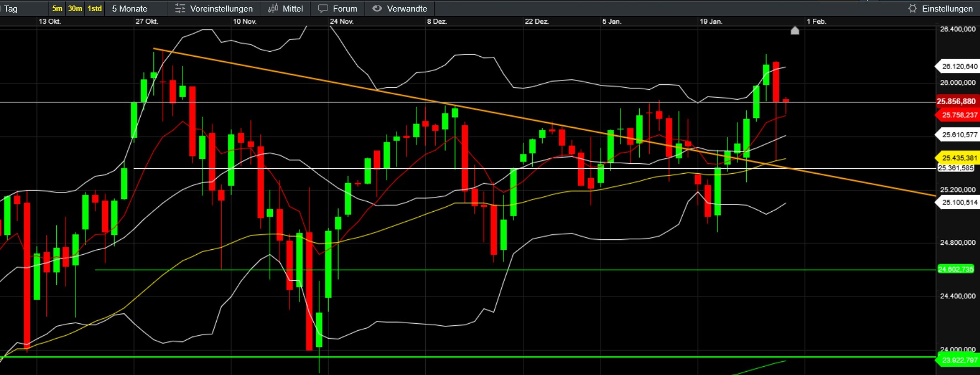Select the green 23.922,797 price tag
Image resolution: width=980 pixels, height=375 pixels.
(959, 360)
